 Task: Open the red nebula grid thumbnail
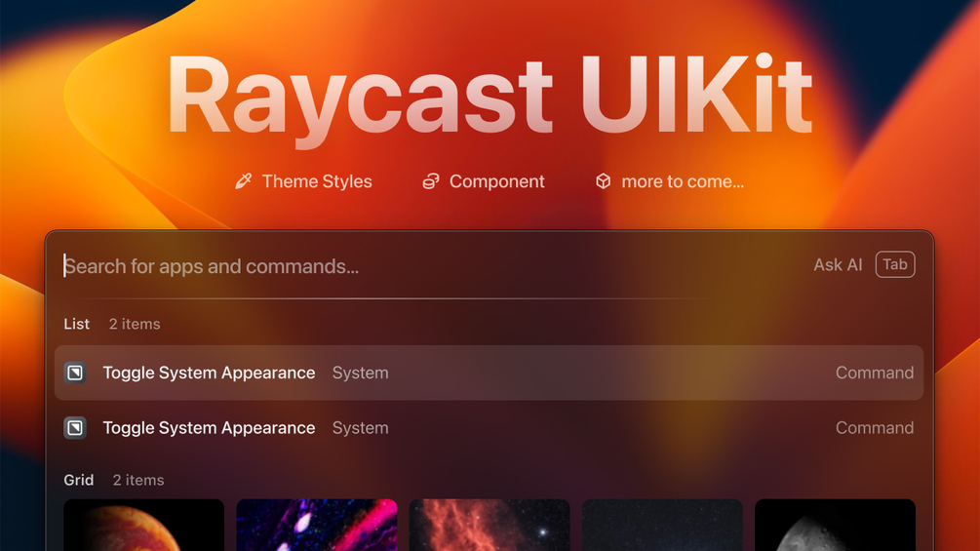point(490,525)
